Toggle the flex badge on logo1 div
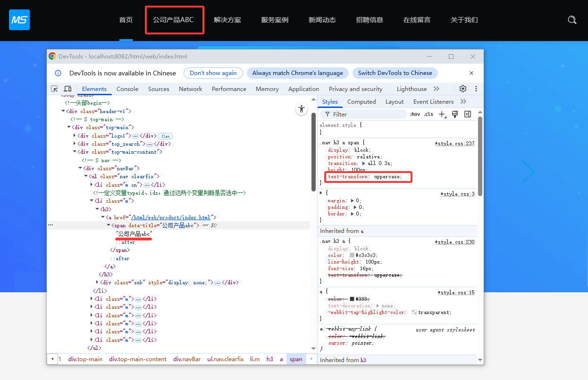The height and width of the screenshot is (380, 588). point(165,136)
